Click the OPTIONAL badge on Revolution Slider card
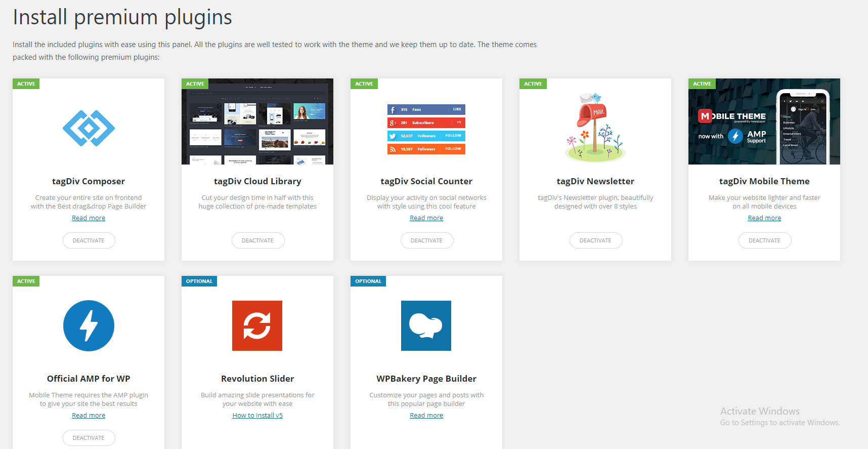868x449 pixels. tap(199, 281)
